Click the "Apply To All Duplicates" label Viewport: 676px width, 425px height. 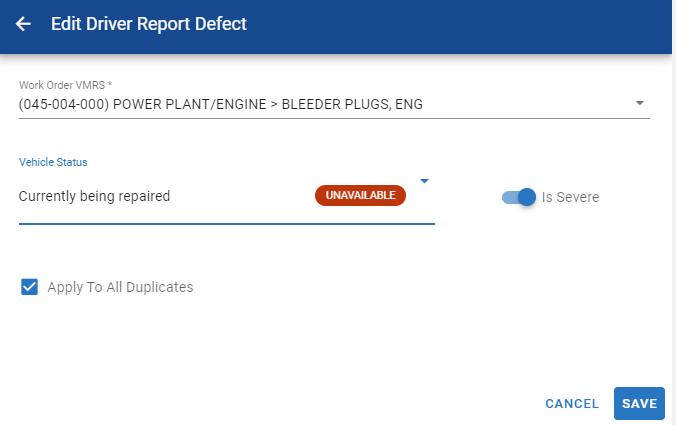pyautogui.click(x=120, y=287)
